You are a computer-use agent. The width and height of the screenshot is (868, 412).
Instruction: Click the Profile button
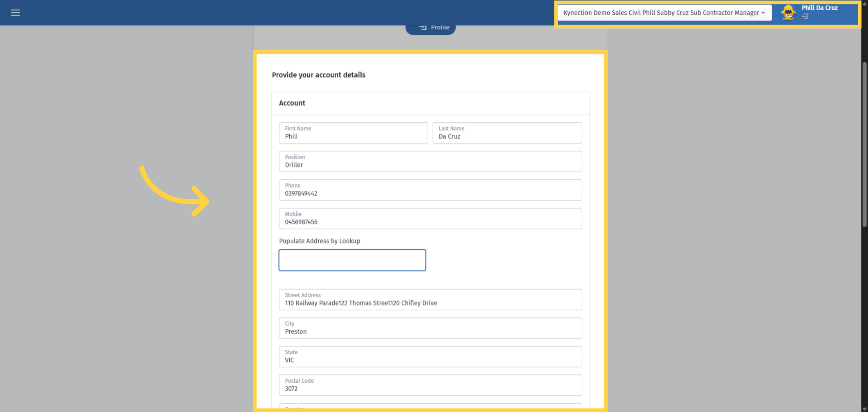[x=430, y=28]
